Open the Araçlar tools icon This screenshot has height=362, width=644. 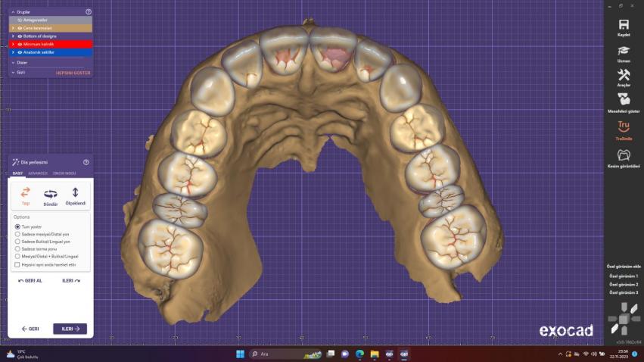coord(624,76)
